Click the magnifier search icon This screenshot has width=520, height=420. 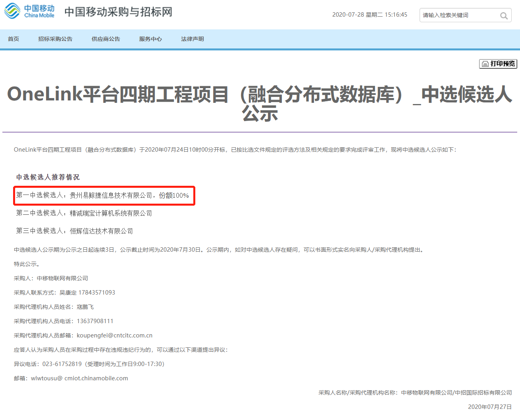[x=504, y=15]
